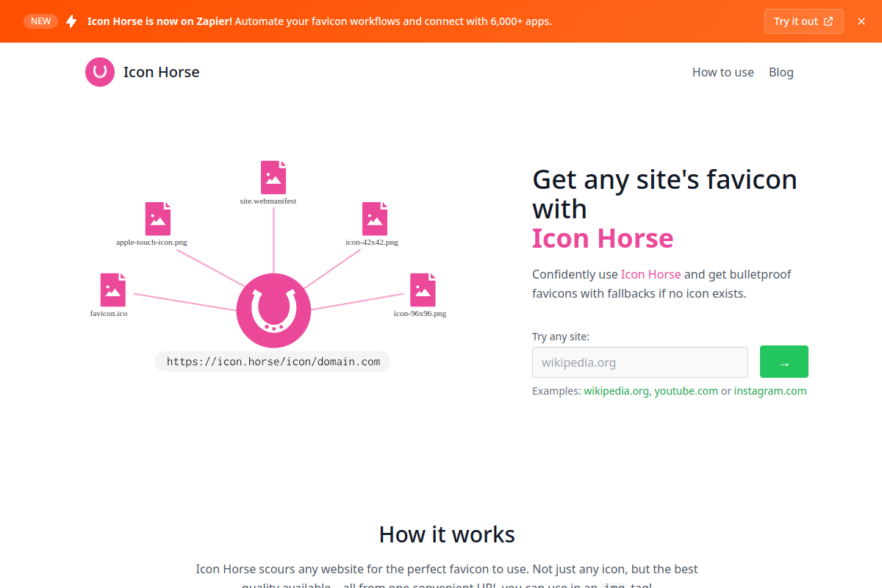Click the icon-42x42.png label text
This screenshot has width=882, height=588.
[372, 242]
